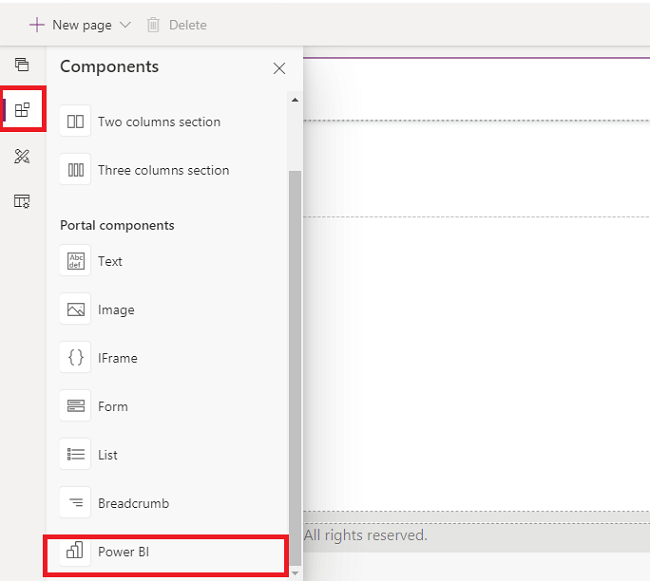This screenshot has width=650, height=581.
Task: Click the All rights reserved footer text
Action: point(365,535)
